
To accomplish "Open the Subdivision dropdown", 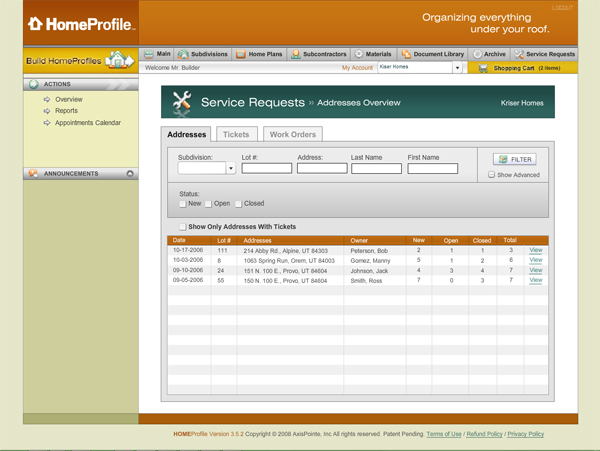I will click(231, 168).
